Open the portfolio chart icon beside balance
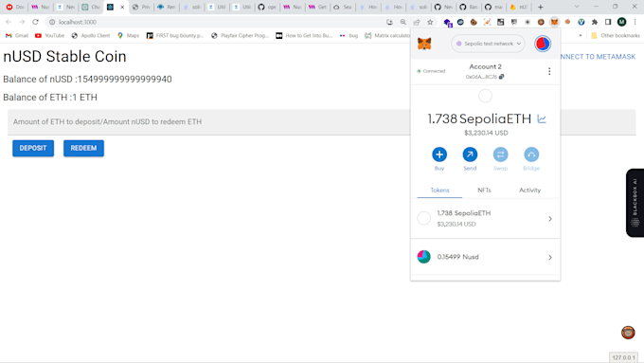644x363 pixels. 542,119
